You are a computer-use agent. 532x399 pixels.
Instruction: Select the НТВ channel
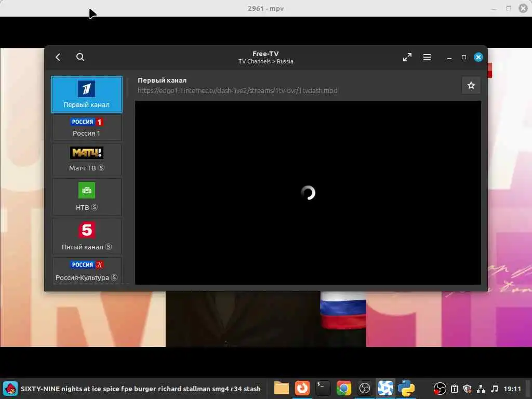[87, 197]
